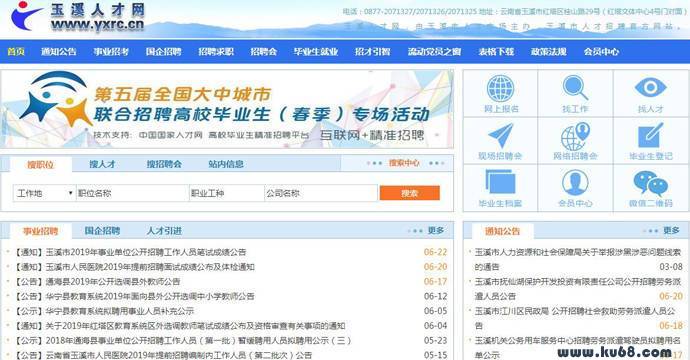
Task: Open 事业招考 navigation item
Action: click(111, 51)
